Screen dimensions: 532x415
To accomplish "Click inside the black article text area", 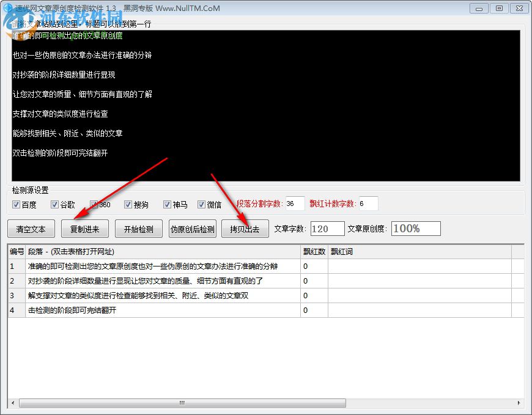I will click(265, 106).
